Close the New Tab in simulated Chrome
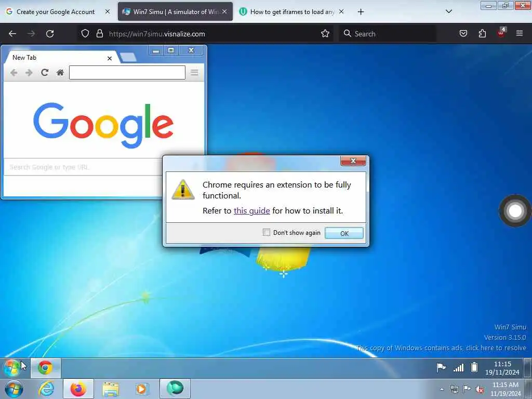The height and width of the screenshot is (399, 532). click(x=110, y=58)
